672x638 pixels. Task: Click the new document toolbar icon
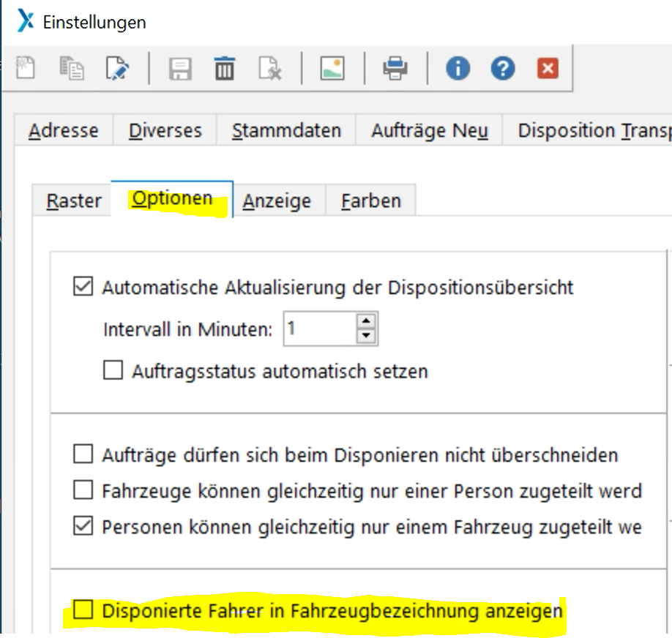click(x=27, y=69)
